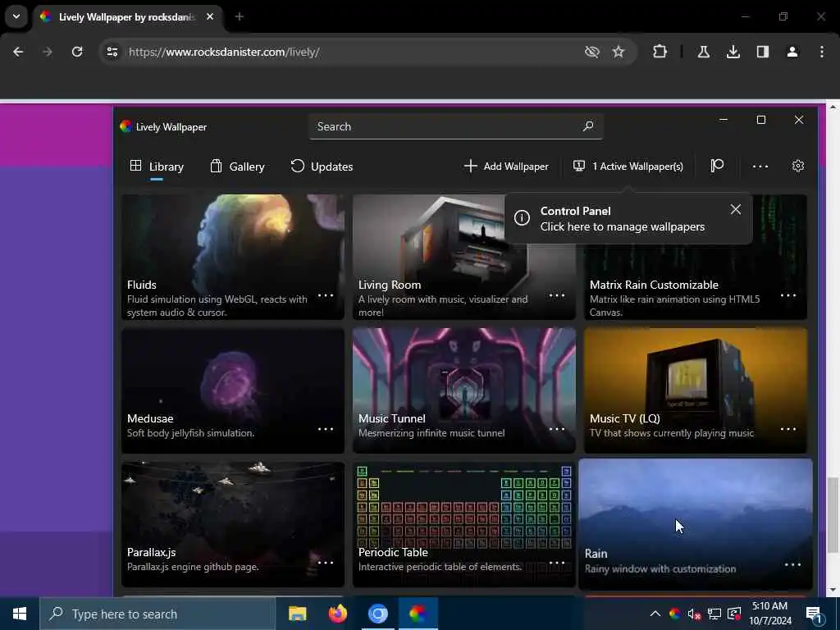Click the muted volume tray icon
Viewport: 840px width, 630px height.
694,614
